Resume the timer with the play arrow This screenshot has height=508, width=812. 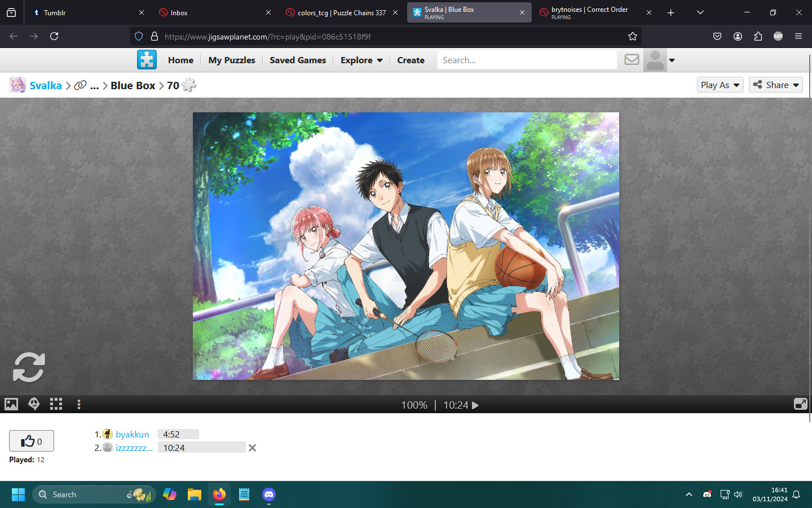point(475,405)
